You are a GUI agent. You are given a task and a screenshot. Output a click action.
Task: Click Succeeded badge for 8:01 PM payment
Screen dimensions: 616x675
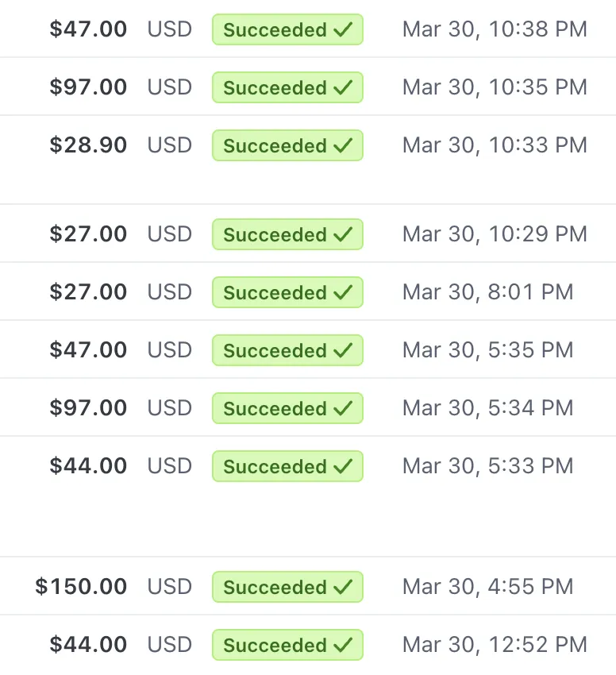(x=287, y=292)
